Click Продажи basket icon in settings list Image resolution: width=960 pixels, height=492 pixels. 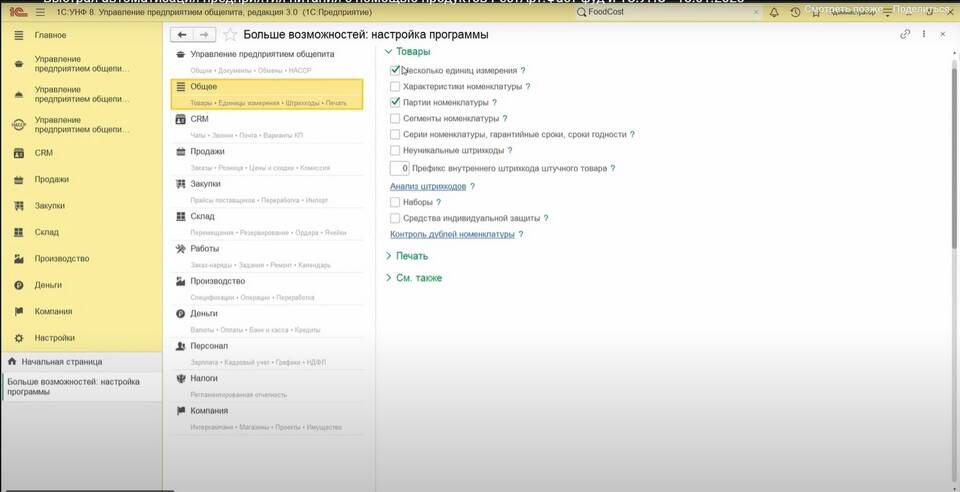point(181,152)
